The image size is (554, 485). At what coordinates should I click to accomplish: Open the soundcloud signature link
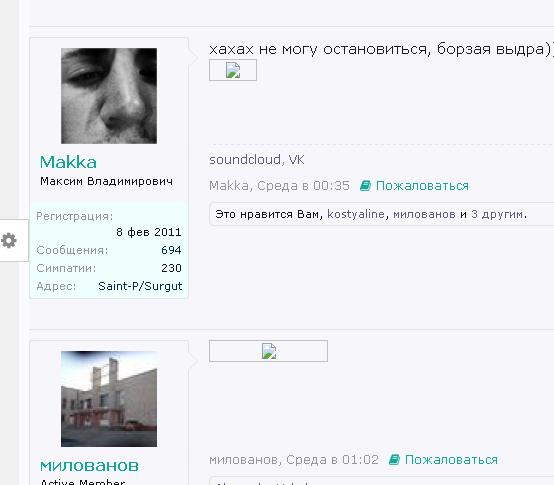(245, 159)
